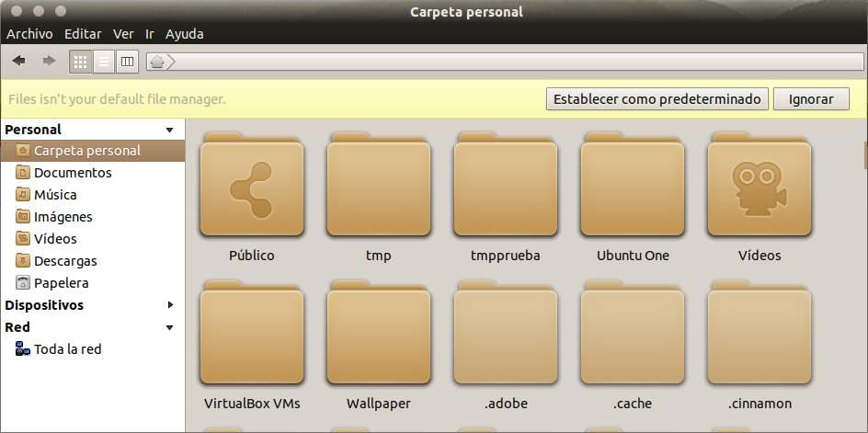Screen dimensions: 868x433
Task: Click the home icon in the path bar
Action: click(x=157, y=62)
